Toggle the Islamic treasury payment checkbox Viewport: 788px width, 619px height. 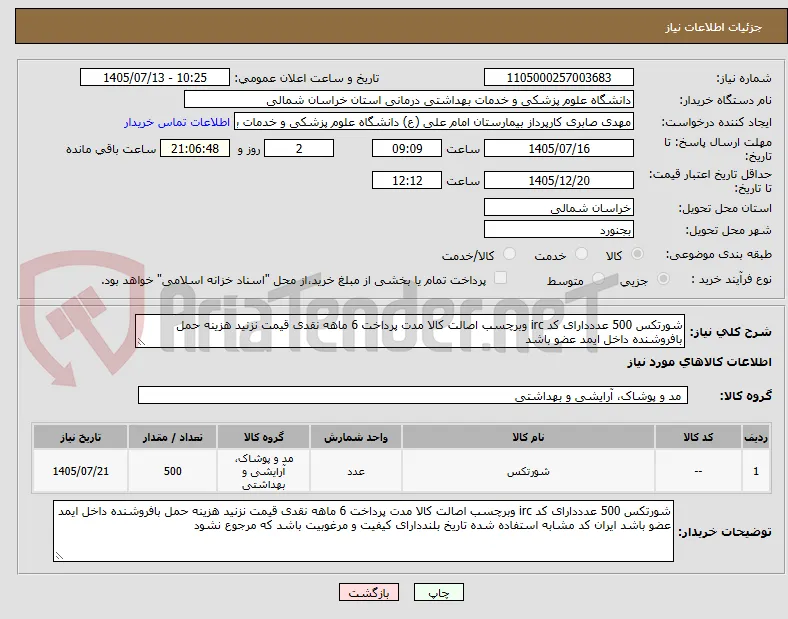tap(501, 278)
